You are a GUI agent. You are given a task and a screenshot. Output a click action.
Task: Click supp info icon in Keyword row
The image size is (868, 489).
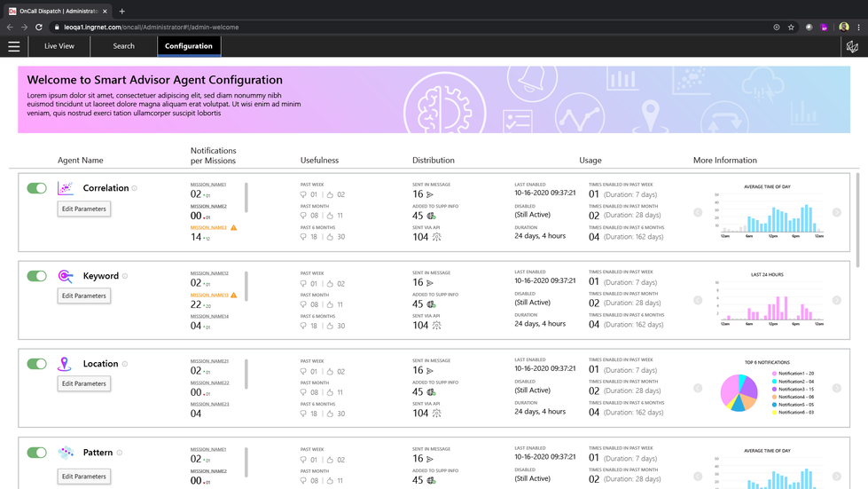(x=431, y=304)
